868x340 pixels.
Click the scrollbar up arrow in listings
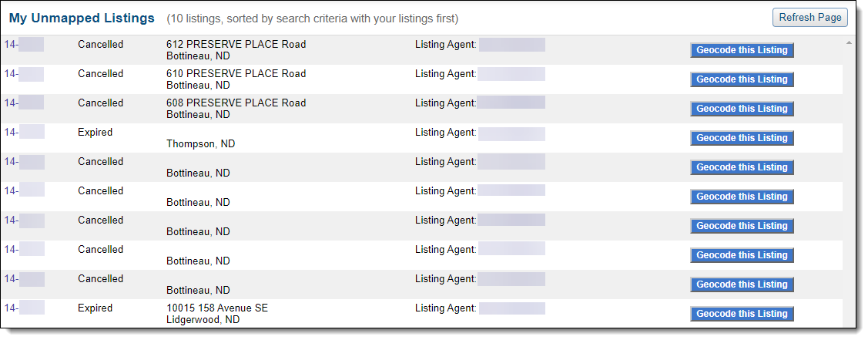click(x=849, y=42)
